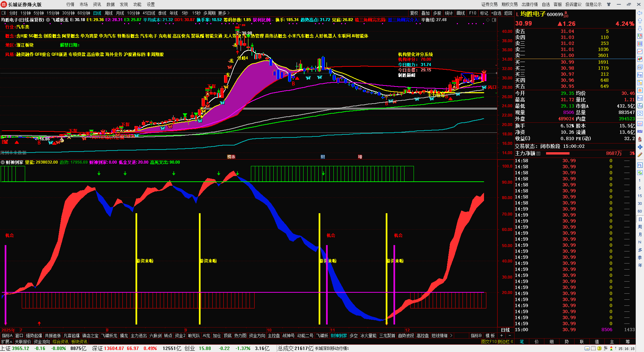The width and height of the screenshot is (644, 352).
Task: Expand more indicator tabs arrow after 短线情绪
Action: 451,336
